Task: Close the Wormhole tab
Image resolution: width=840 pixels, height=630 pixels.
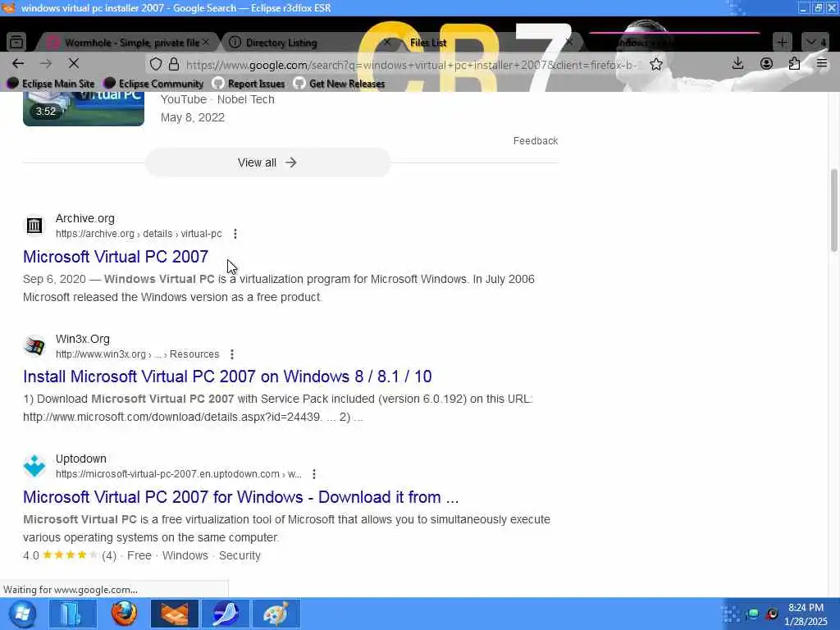Action: (x=206, y=42)
